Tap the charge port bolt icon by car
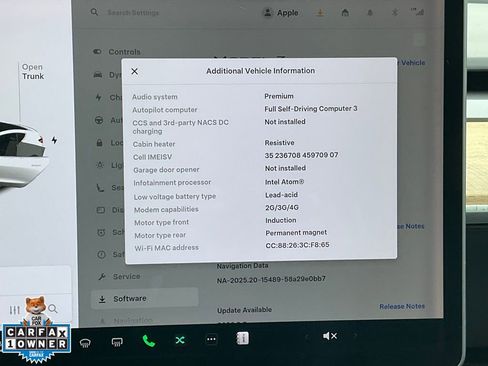This screenshot has height=366, width=488. [x=54, y=140]
